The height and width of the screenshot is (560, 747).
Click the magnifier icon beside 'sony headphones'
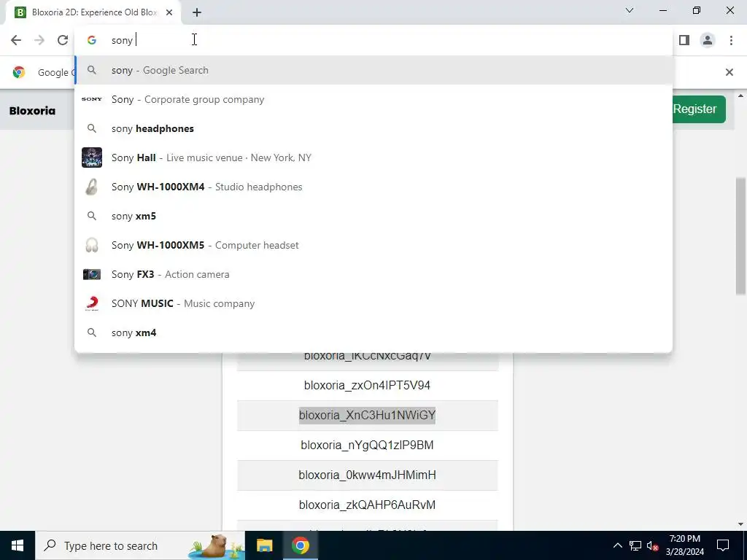[91, 128]
